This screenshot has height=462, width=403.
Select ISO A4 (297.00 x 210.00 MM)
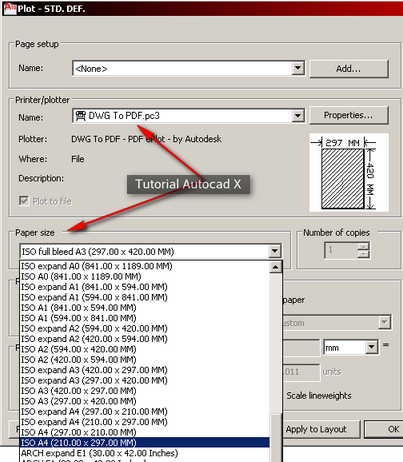click(x=145, y=432)
